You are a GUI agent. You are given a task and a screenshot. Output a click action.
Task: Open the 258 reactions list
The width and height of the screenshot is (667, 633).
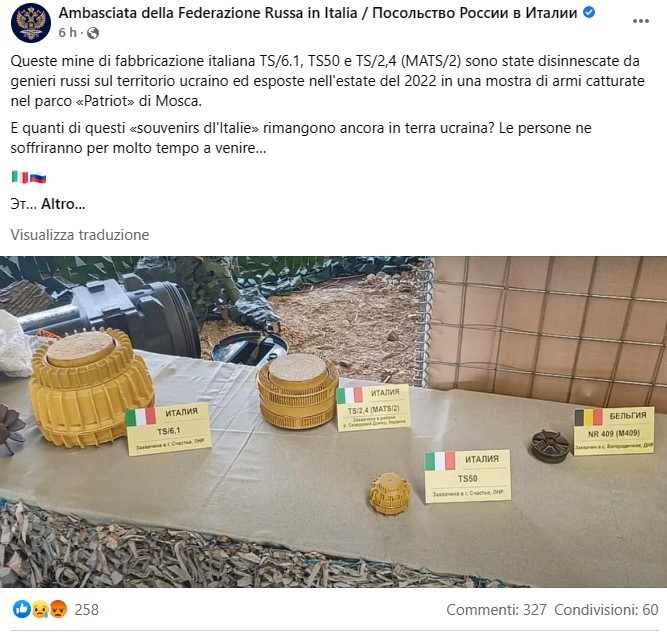(x=86, y=610)
